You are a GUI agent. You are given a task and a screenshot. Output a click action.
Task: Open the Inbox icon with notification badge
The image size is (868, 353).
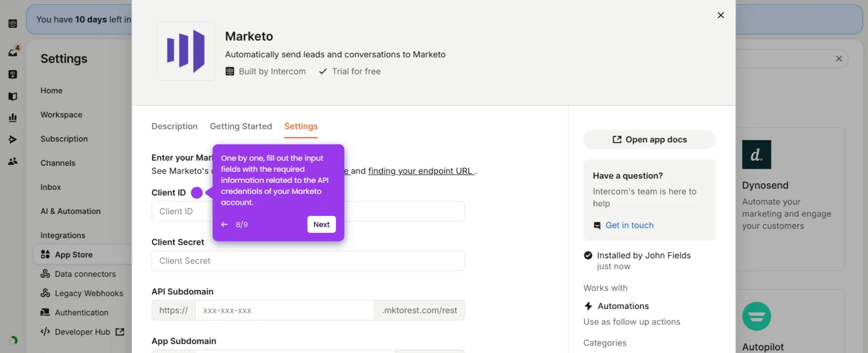13,52
